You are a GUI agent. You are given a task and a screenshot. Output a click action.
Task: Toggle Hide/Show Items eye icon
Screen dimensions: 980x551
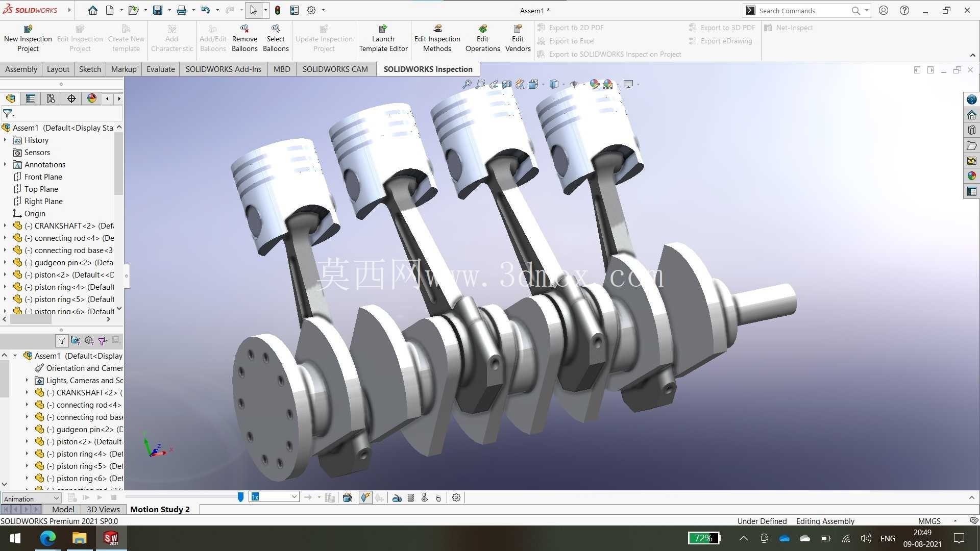[574, 84]
